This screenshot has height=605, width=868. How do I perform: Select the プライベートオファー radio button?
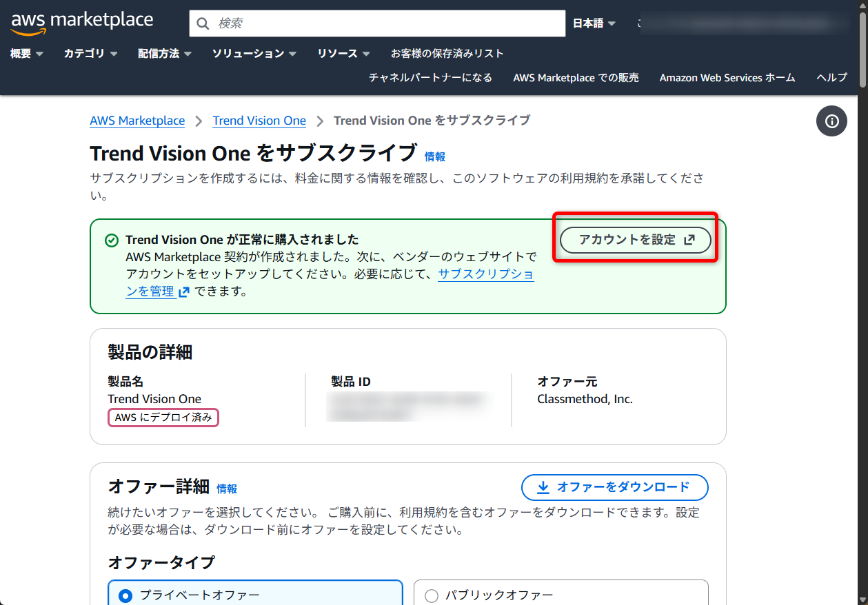125,595
